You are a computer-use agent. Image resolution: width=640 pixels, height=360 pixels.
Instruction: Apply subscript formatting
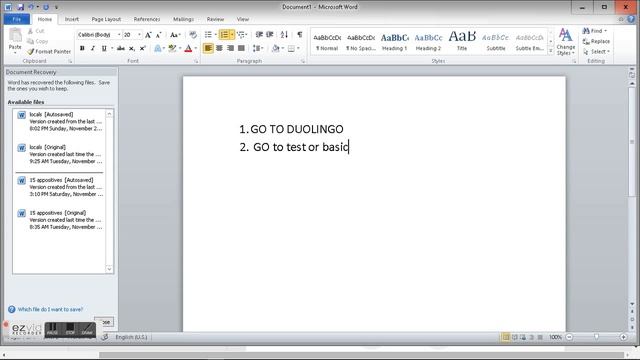pos(132,48)
